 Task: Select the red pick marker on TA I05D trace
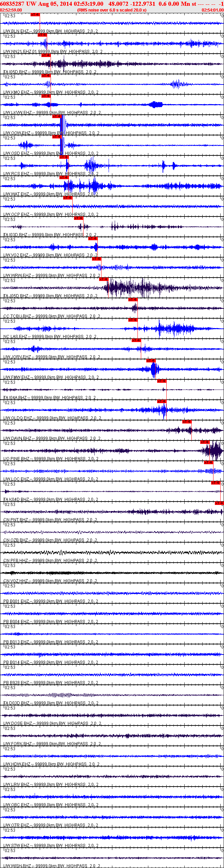point(46,55)
